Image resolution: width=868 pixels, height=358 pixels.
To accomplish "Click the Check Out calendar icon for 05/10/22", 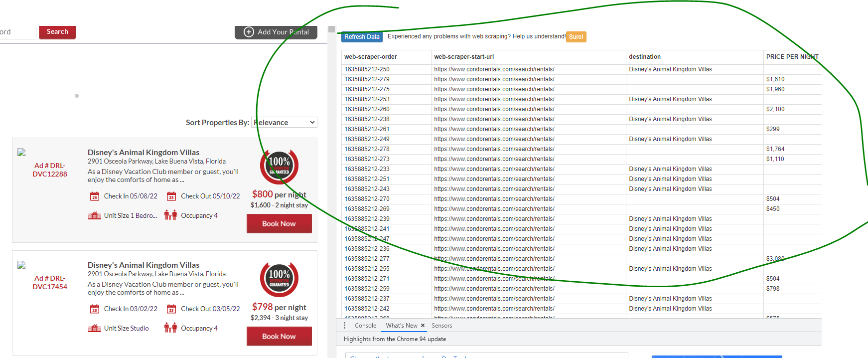I will pyautogui.click(x=171, y=196).
